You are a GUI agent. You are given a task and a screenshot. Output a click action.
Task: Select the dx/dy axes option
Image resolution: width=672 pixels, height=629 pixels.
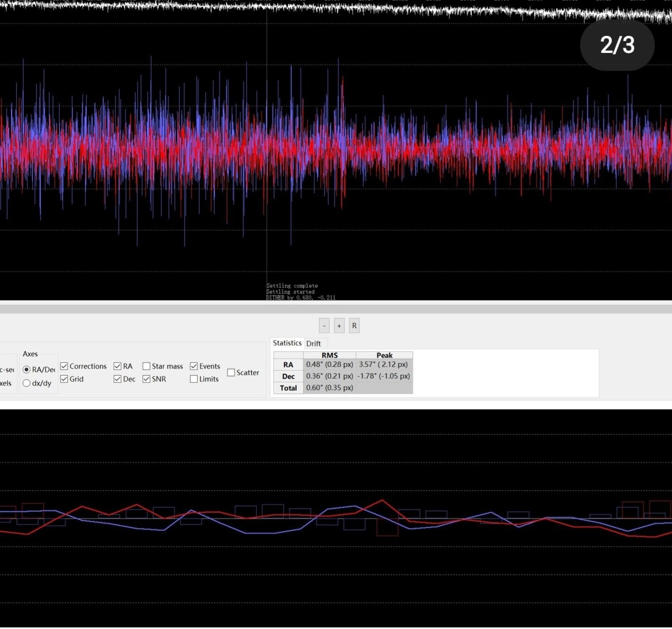(x=27, y=383)
